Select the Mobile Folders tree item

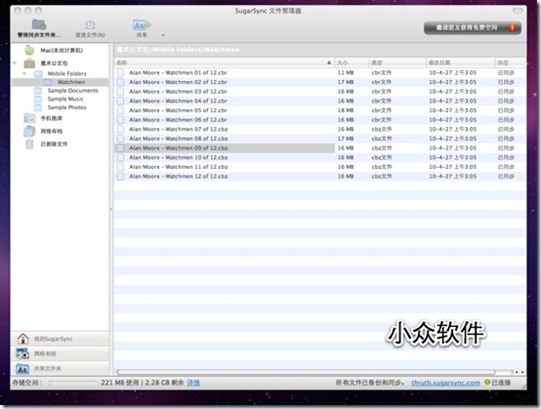(x=67, y=74)
